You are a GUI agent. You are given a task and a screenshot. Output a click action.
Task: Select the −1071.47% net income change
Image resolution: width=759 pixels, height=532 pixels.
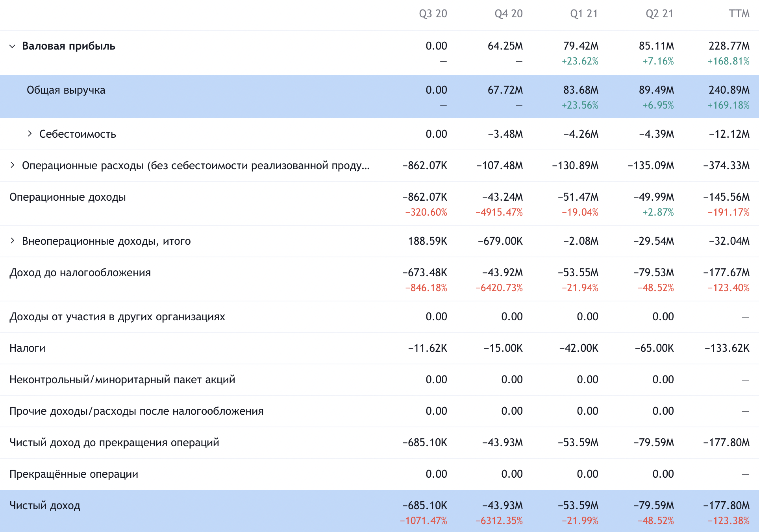[424, 521]
